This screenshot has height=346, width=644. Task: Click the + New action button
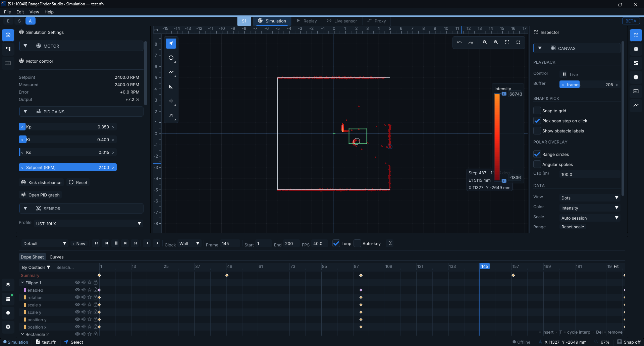(79, 243)
